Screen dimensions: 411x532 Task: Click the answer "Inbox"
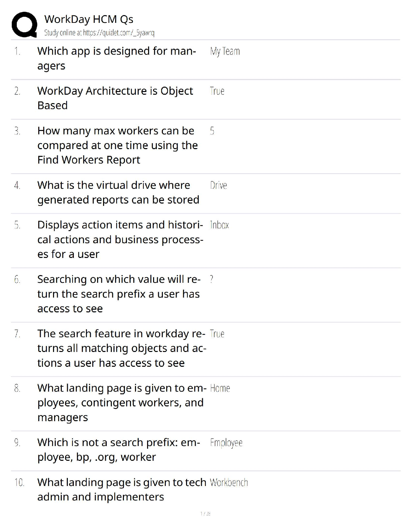219,225
